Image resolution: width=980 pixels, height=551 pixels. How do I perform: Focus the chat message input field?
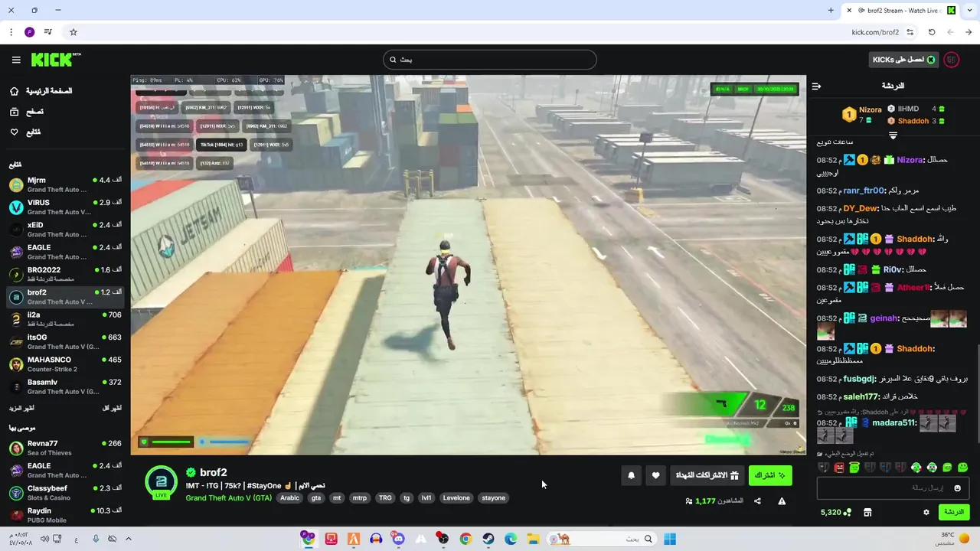coord(893,488)
